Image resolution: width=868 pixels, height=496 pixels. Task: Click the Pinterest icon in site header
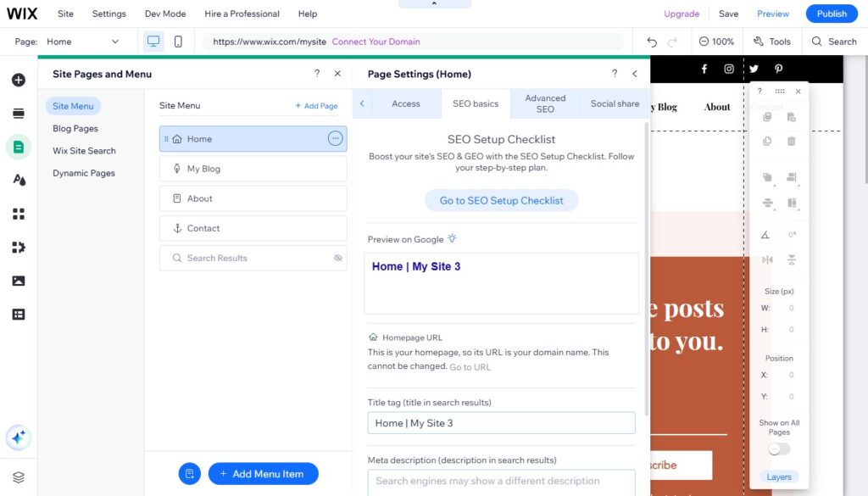[779, 69]
